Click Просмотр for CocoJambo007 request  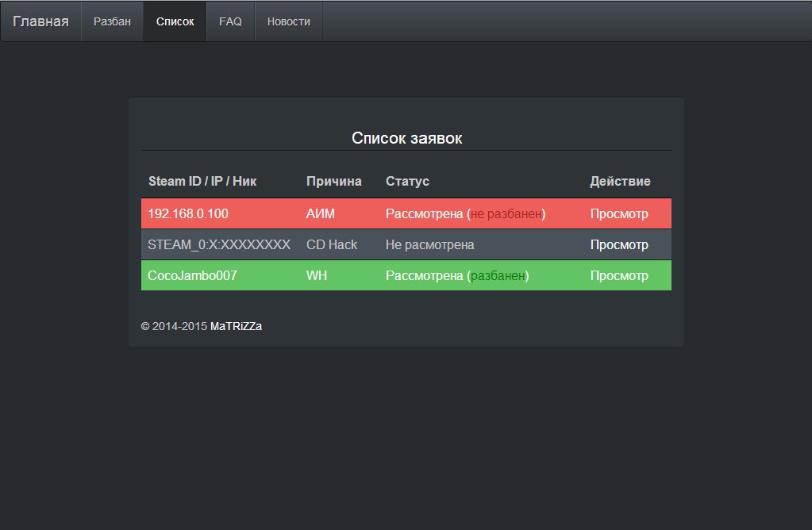[619, 276]
